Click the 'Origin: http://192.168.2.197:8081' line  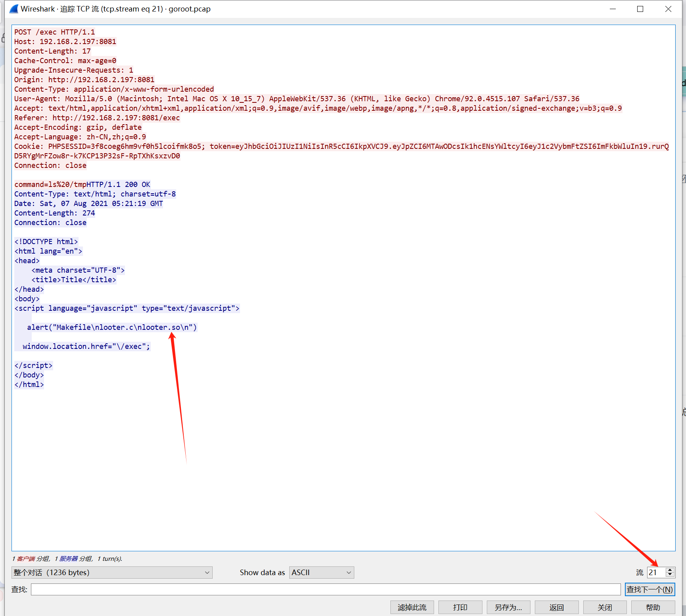pos(85,80)
